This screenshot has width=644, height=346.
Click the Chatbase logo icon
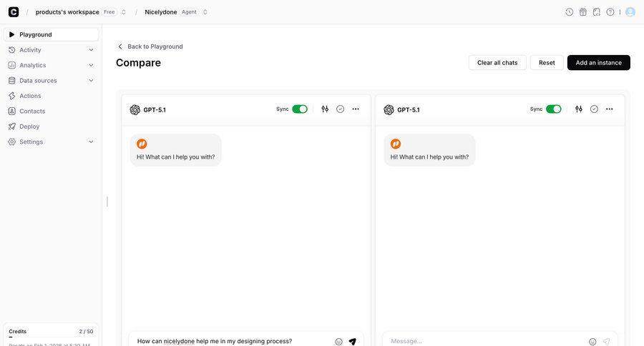(x=14, y=12)
